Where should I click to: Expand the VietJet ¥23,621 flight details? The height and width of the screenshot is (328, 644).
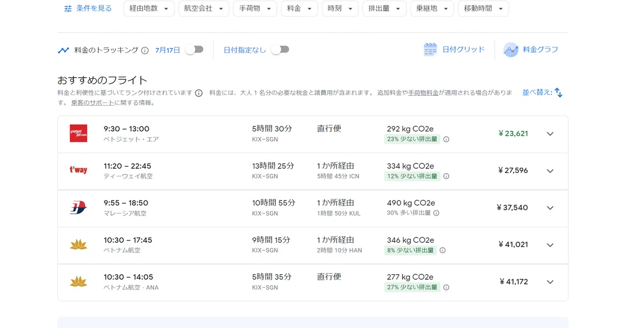tap(550, 134)
